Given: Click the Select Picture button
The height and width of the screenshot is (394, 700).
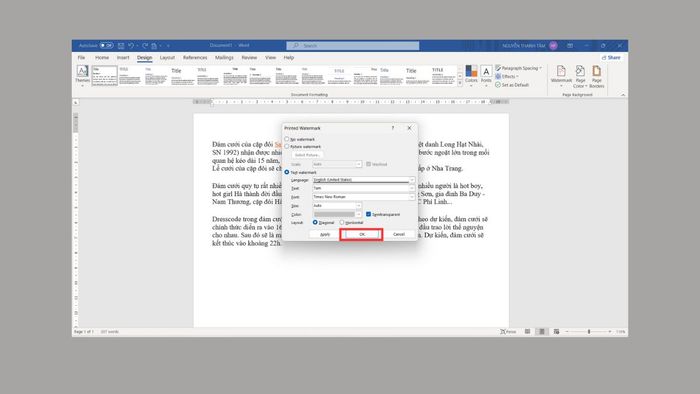Looking at the screenshot, I should tap(307, 155).
